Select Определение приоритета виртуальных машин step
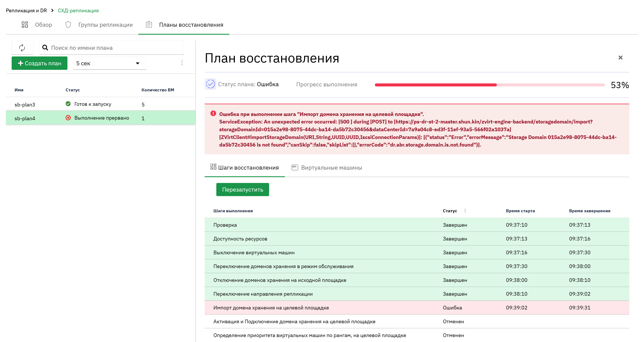 tap(417, 335)
